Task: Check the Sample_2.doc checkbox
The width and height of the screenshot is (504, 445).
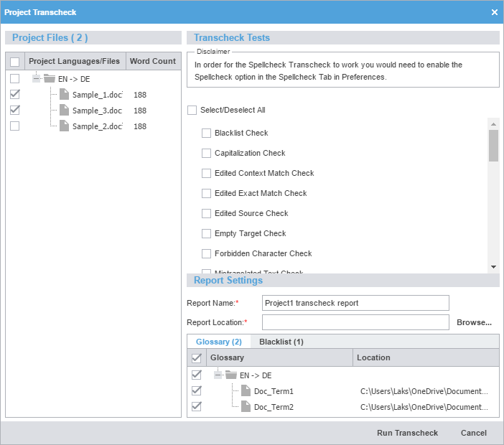Action: [15, 126]
